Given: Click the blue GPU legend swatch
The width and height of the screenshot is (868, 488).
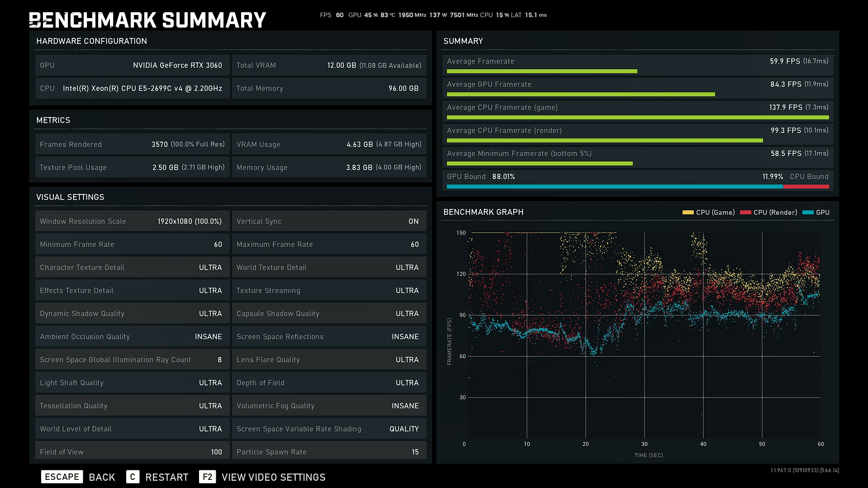Looking at the screenshot, I should coord(807,213).
